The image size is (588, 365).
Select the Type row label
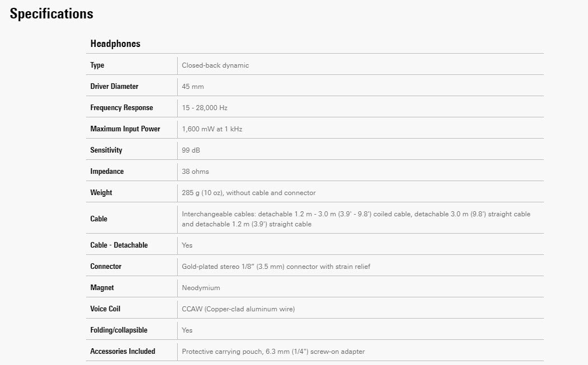97,65
